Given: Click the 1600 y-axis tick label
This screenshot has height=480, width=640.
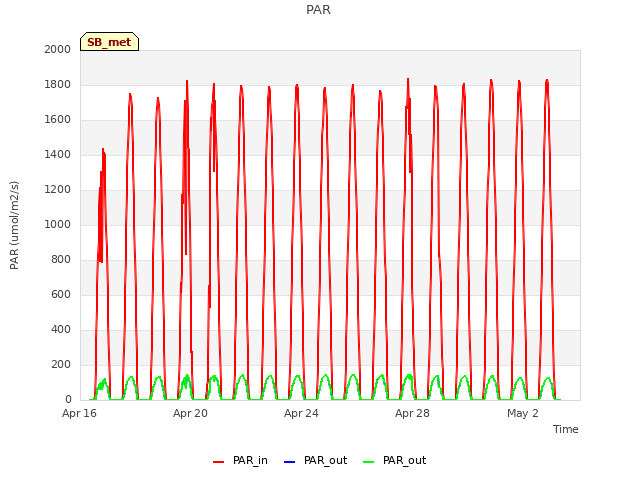Looking at the screenshot, I should pos(58,120).
